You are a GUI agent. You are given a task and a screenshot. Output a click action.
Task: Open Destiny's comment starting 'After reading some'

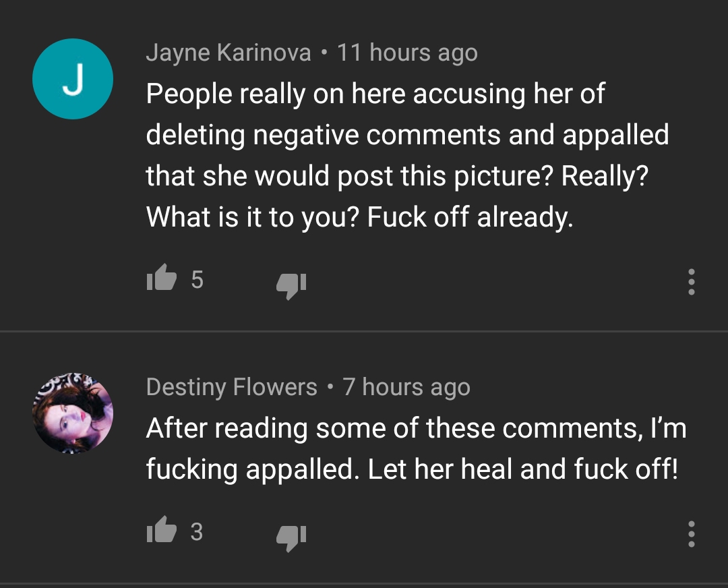click(x=417, y=448)
